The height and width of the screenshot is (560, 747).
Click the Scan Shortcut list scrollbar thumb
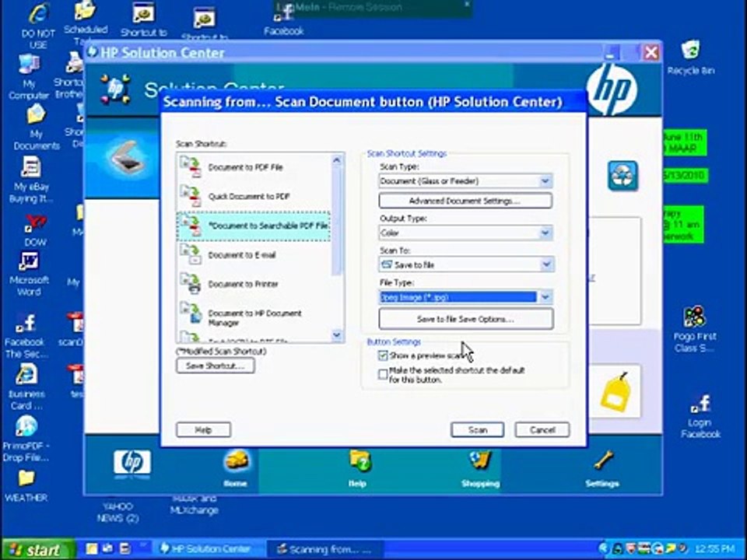(x=336, y=220)
